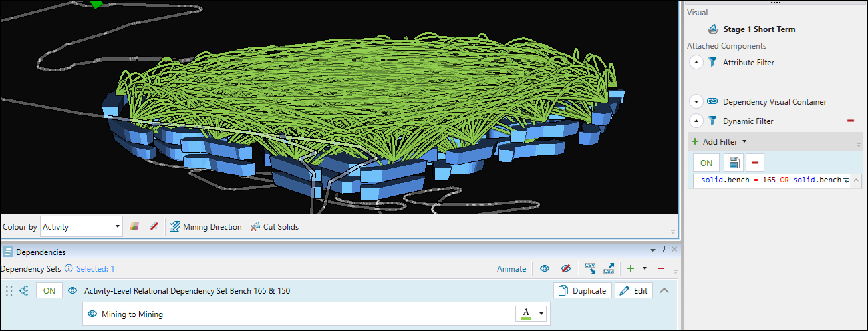Click the Cut Solids toolbar item
The height and width of the screenshot is (331, 868).
pyautogui.click(x=275, y=226)
